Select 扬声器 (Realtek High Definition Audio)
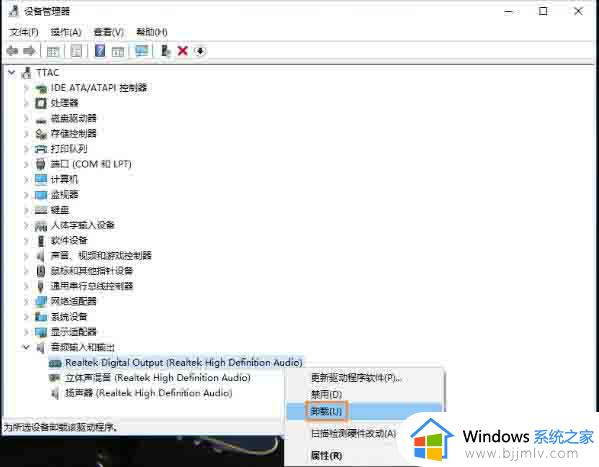 tap(149, 393)
